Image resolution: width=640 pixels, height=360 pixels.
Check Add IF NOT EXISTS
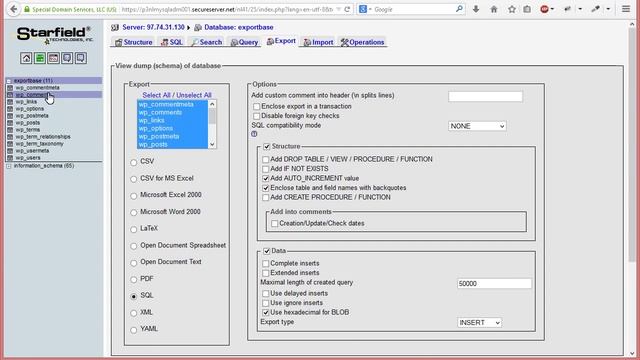point(266,169)
